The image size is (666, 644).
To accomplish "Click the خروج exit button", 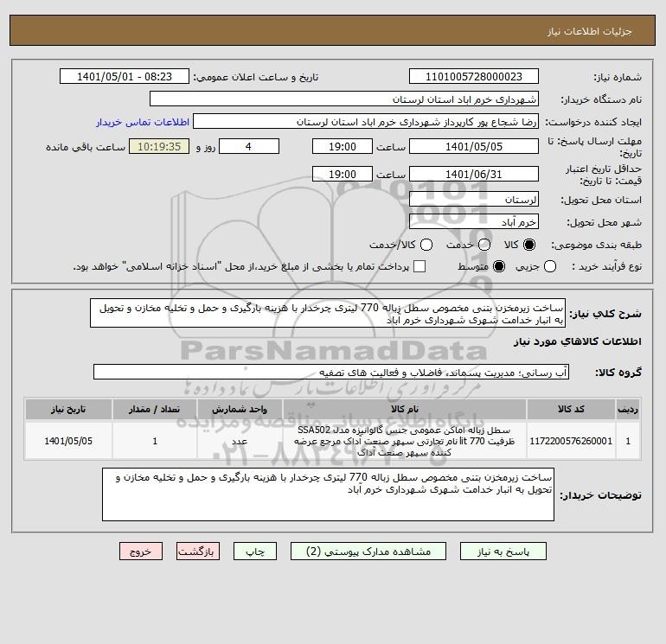I will (x=141, y=552).
